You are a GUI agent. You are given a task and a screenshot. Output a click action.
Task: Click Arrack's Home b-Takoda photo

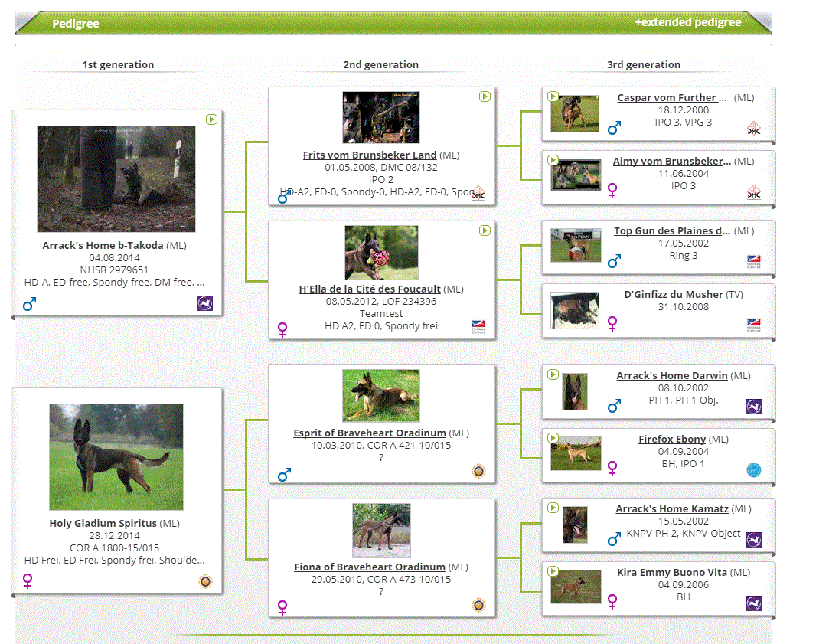[x=116, y=179]
